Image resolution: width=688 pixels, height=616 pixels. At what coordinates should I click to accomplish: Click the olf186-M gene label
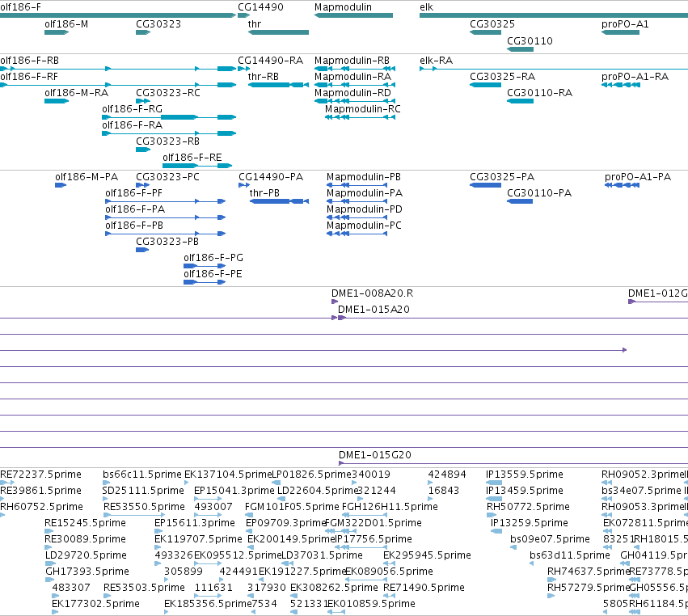coord(66,24)
